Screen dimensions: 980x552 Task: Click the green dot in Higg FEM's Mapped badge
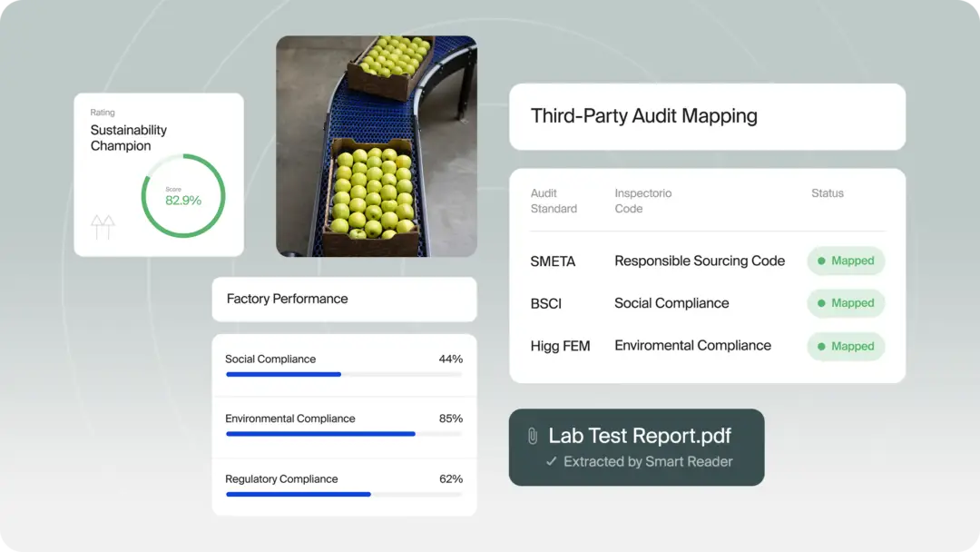click(x=821, y=346)
